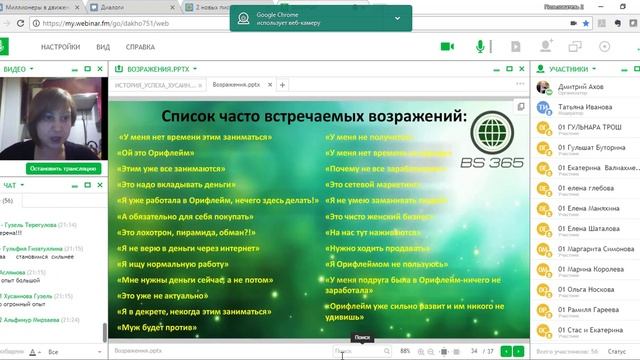Minimize the УЧАСТНИКИ panel
Screen dimensions: 640x360
[x=624, y=70]
